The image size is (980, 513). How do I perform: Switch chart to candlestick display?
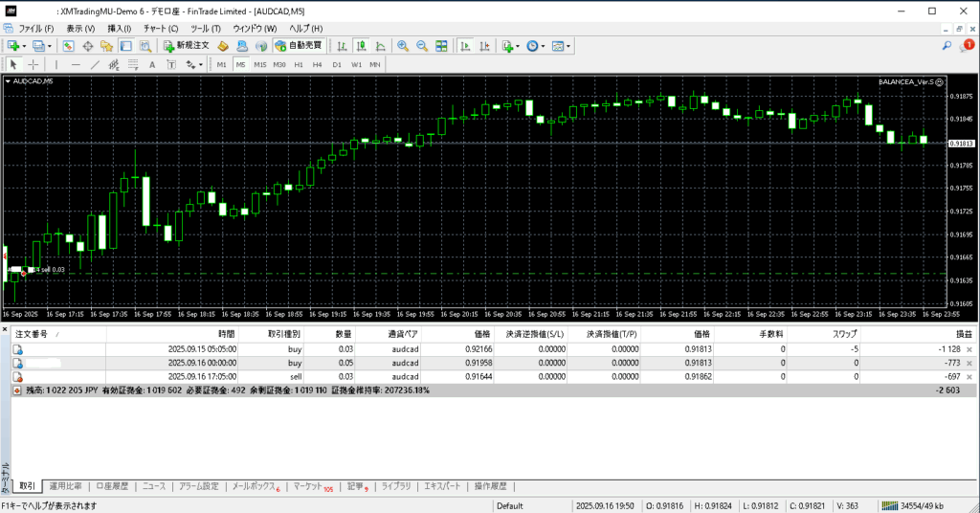pos(362,46)
